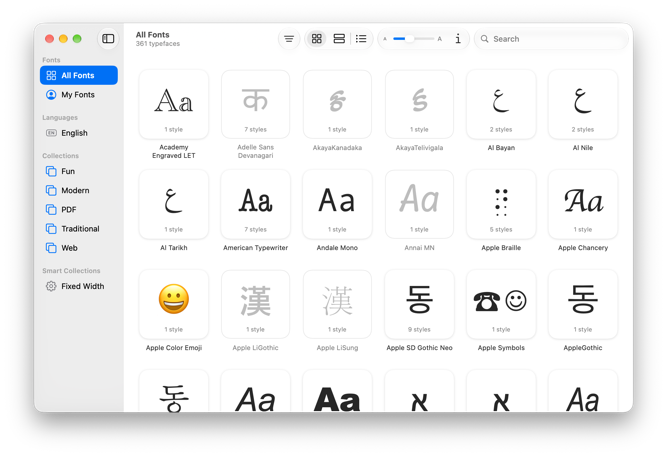The height and width of the screenshot is (457, 667).
Task: Open My Fonts in the sidebar
Action: [79, 94]
